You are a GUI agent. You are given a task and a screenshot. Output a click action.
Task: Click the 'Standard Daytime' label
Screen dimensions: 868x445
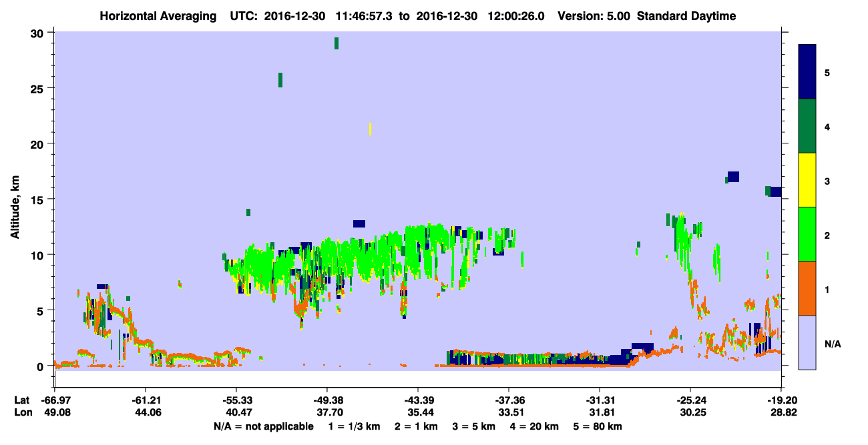[x=686, y=16]
